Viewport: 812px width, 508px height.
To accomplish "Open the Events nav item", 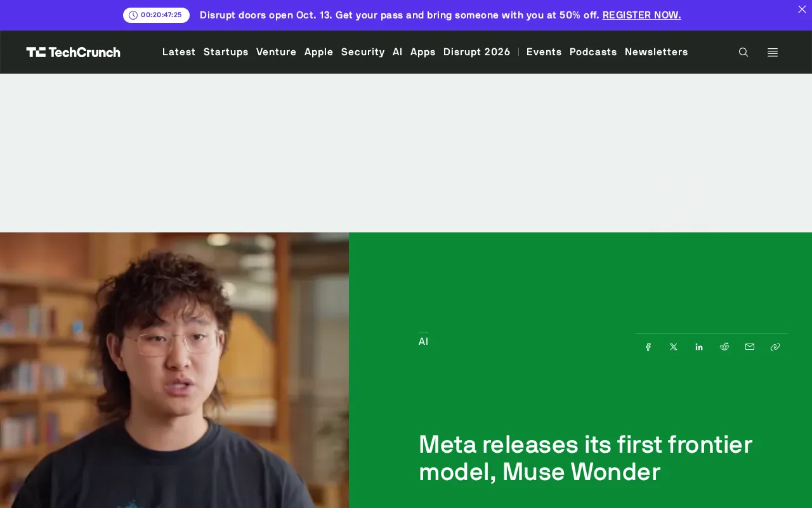I will [x=544, y=52].
